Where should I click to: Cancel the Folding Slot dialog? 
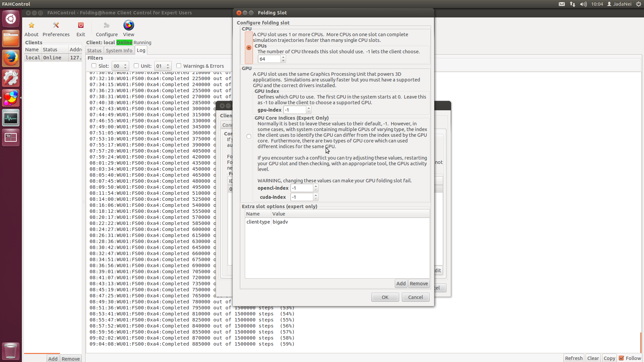point(416,297)
